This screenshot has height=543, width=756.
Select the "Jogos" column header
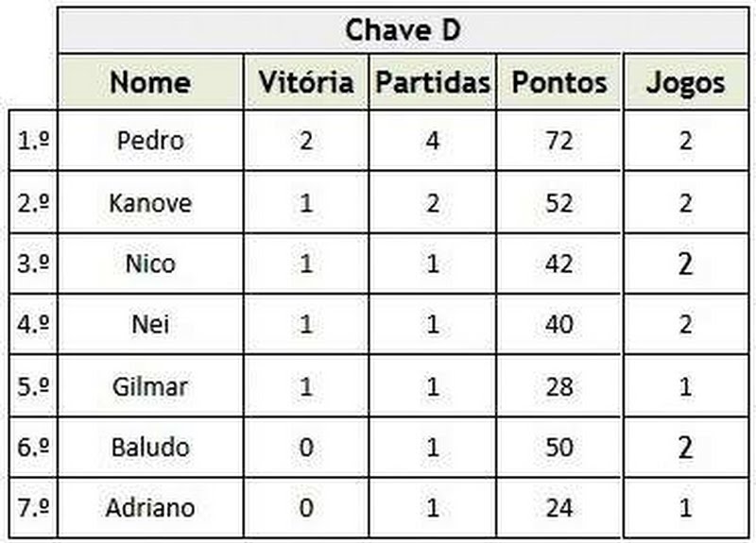pos(685,82)
